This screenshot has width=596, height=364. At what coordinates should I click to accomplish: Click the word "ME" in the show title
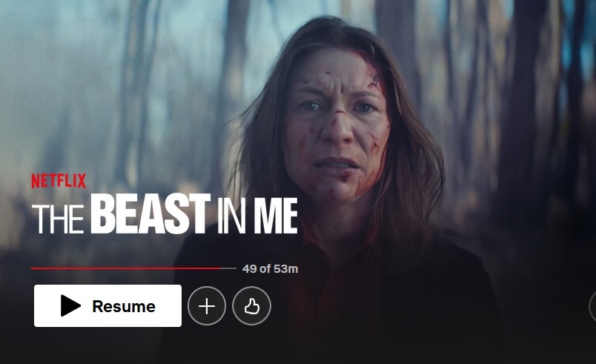(276, 216)
